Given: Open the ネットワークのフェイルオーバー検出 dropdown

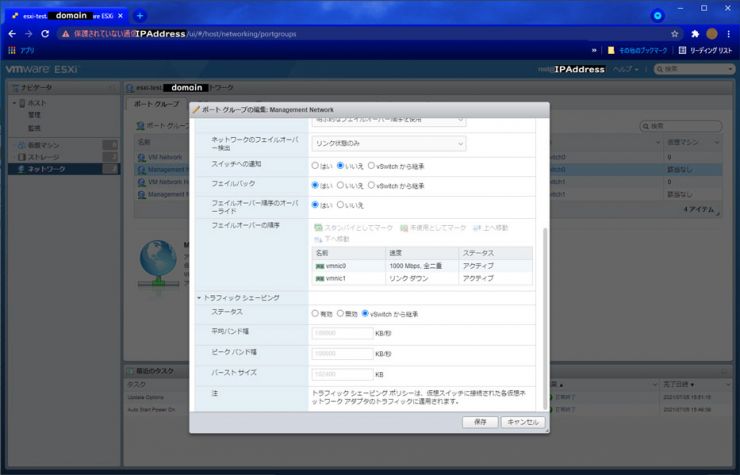Looking at the screenshot, I should pyautogui.click(x=388, y=144).
